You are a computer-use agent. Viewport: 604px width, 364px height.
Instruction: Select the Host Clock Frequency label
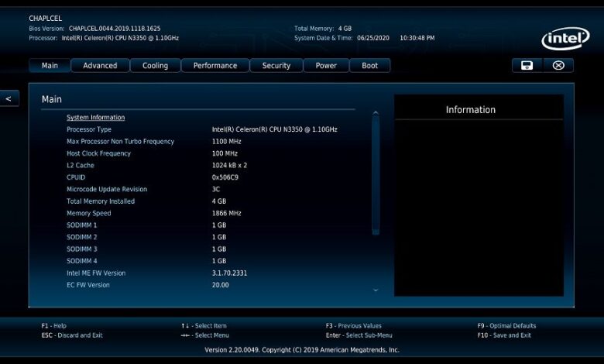[98, 153]
